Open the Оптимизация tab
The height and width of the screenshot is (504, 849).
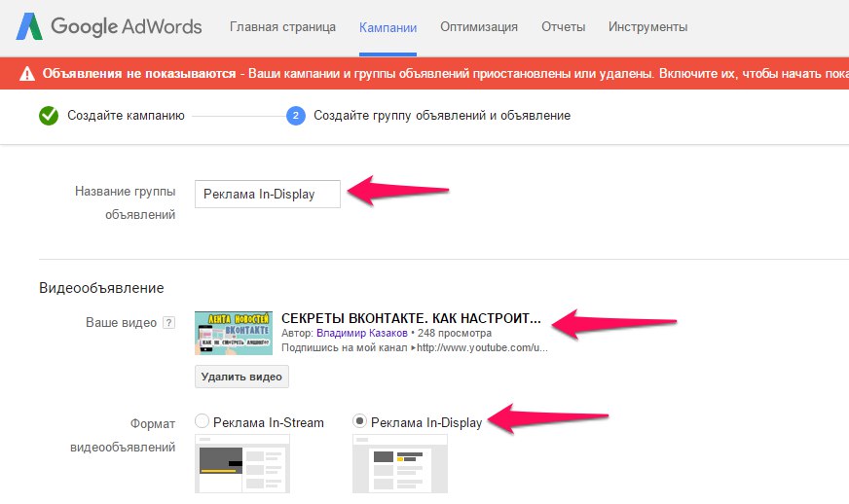tap(479, 27)
